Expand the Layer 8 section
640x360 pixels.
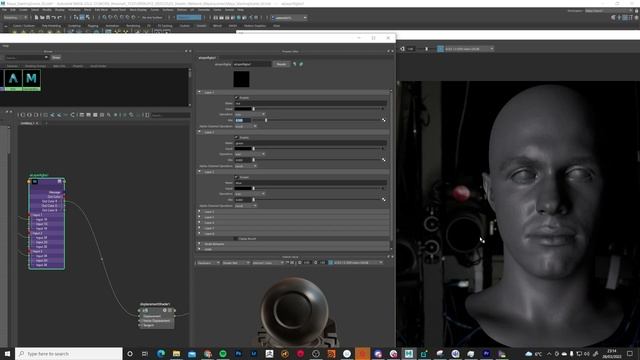click(200, 233)
